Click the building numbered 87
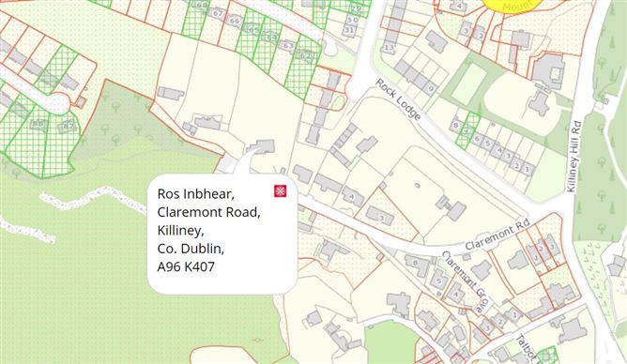Viewport: 627px width, 364px height. [x=69, y=127]
